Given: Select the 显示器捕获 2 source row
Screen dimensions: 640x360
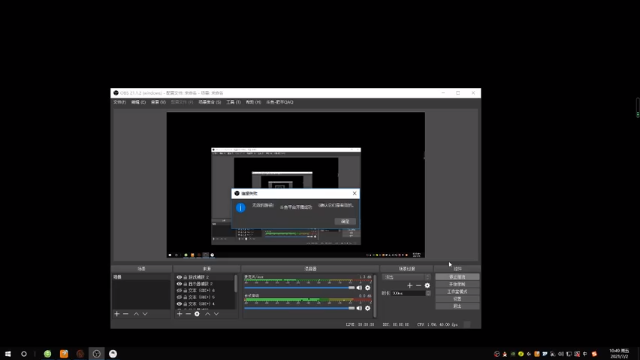Looking at the screenshot, I should [205, 284].
